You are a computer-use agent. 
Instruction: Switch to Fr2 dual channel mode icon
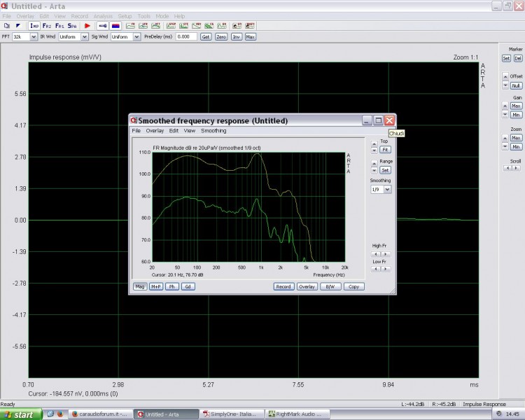47,26
